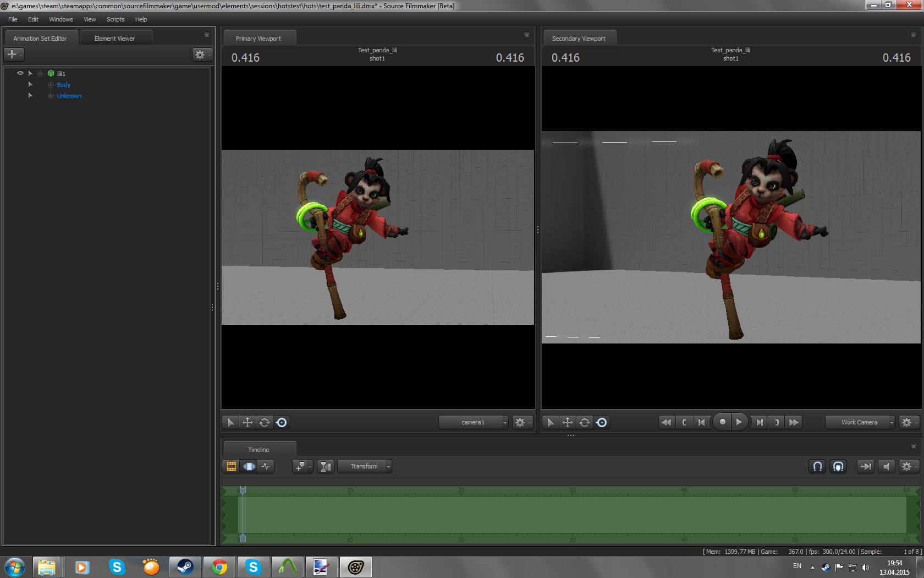This screenshot has height=578, width=924.
Task: Activate the move tool in Primary Viewport
Action: 248,422
